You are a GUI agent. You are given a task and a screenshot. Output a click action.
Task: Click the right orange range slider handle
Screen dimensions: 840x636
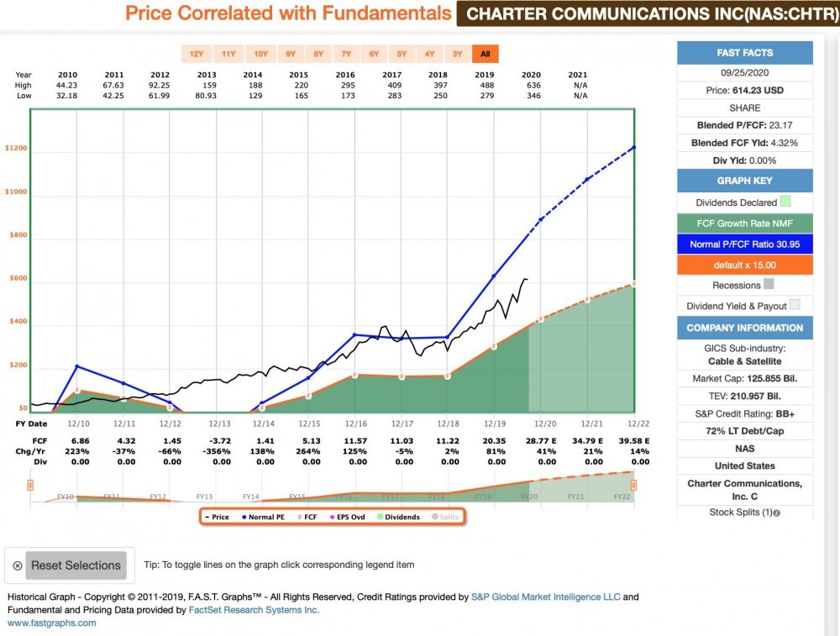coord(633,485)
